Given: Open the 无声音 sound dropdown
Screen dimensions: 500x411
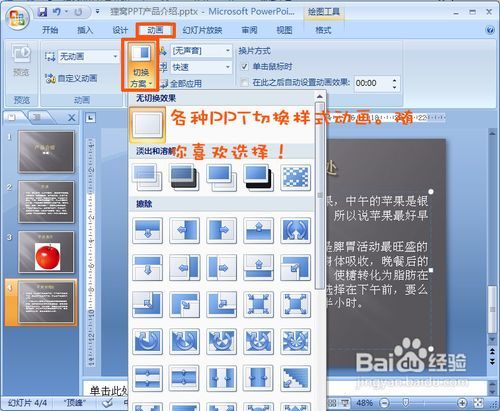Looking at the screenshot, I should click(228, 51).
